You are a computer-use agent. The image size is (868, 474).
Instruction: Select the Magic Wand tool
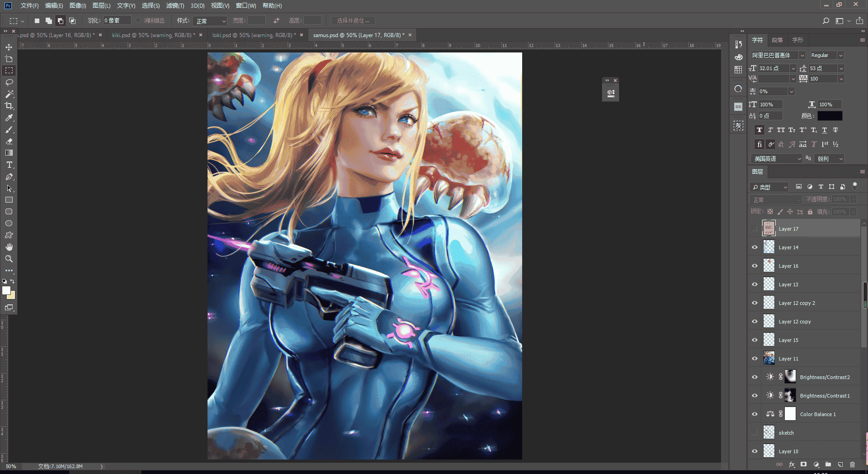(x=9, y=94)
